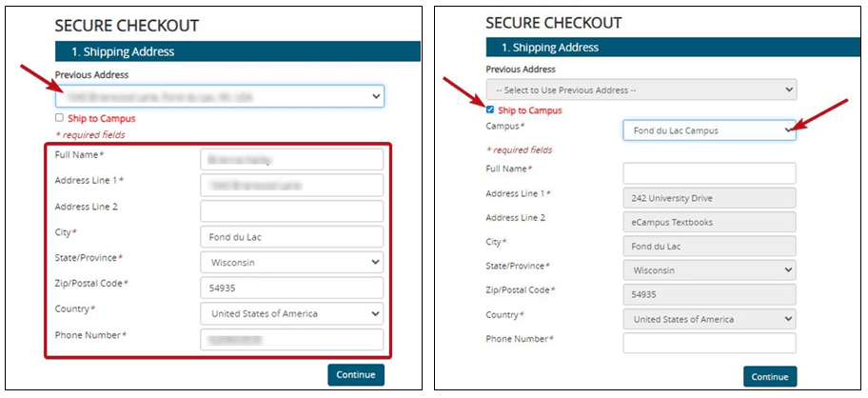Screen dimensions: 868x398
Task: Open State/Province dropdown in right form
Action: point(709,269)
